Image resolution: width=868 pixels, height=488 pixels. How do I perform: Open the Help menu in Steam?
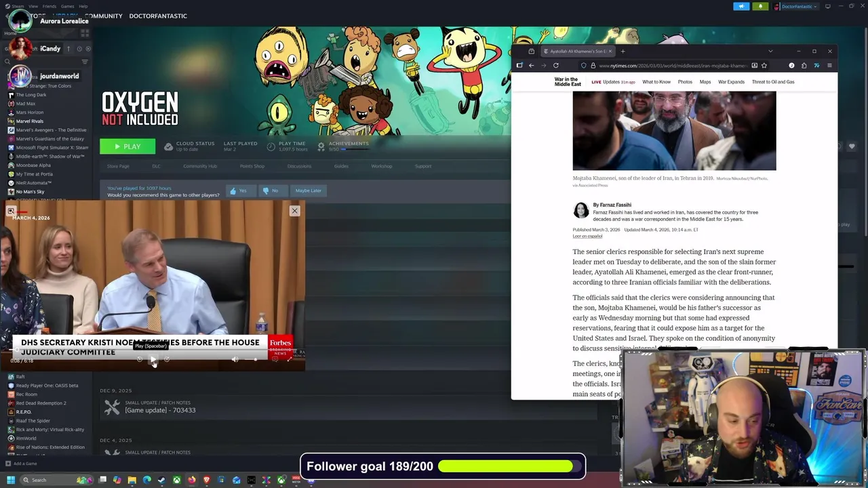pyautogui.click(x=83, y=6)
